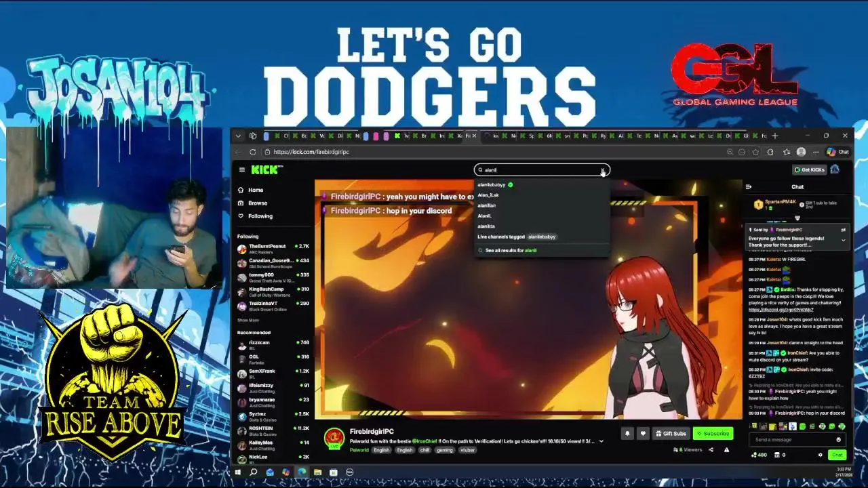Select alanilian search suggestion

coord(542,205)
